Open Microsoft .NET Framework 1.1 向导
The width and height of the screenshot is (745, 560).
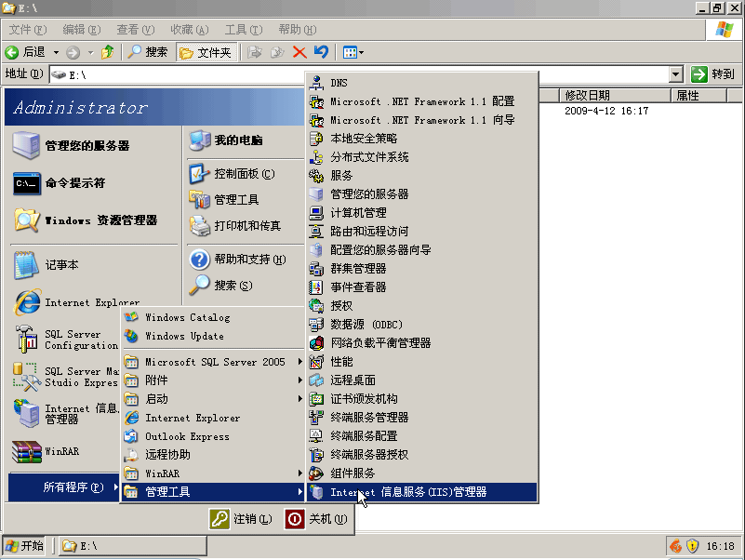pyautogui.click(x=422, y=120)
